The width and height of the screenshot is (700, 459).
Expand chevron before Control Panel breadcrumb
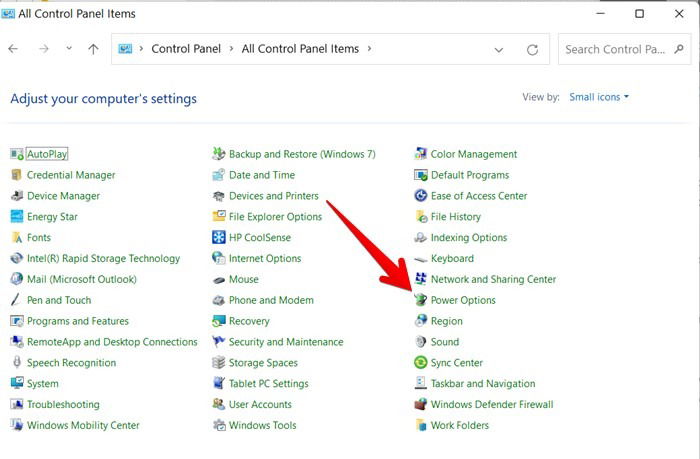141,49
